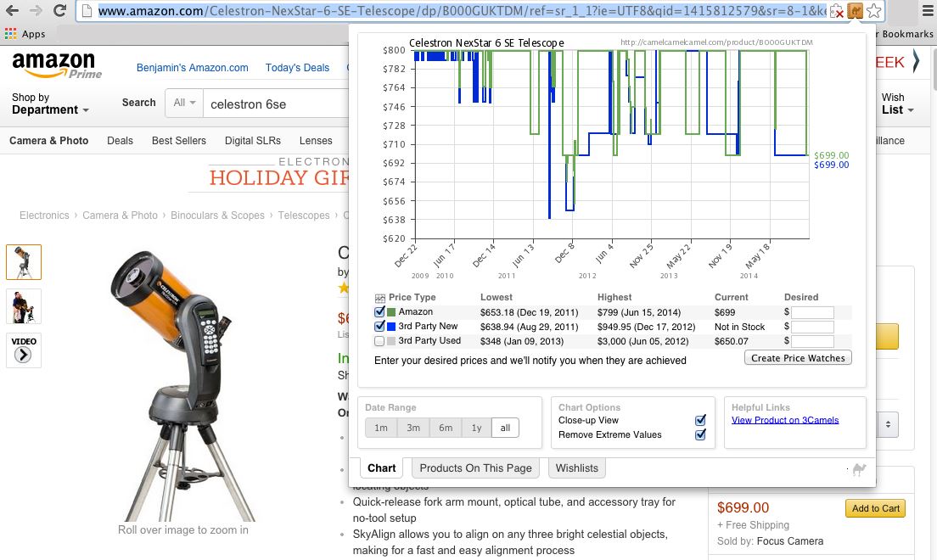Open the search category All dropdown
The height and width of the screenshot is (560, 937).
pyautogui.click(x=185, y=103)
